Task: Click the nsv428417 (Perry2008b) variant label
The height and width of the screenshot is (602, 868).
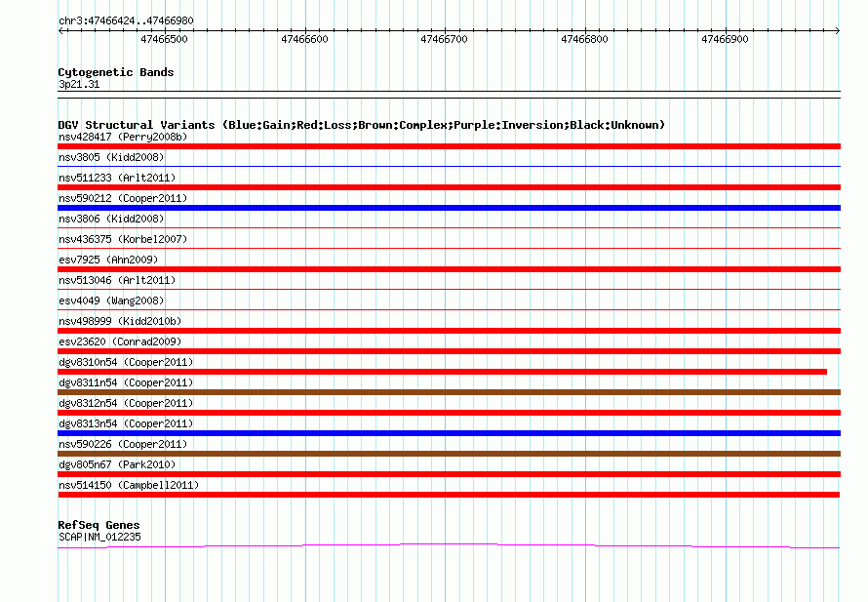Action: (x=123, y=137)
